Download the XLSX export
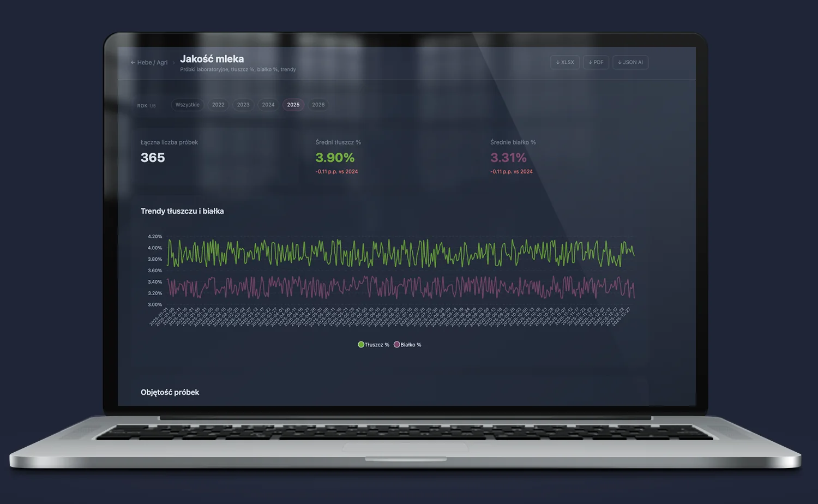This screenshot has height=504, width=818. pyautogui.click(x=565, y=63)
